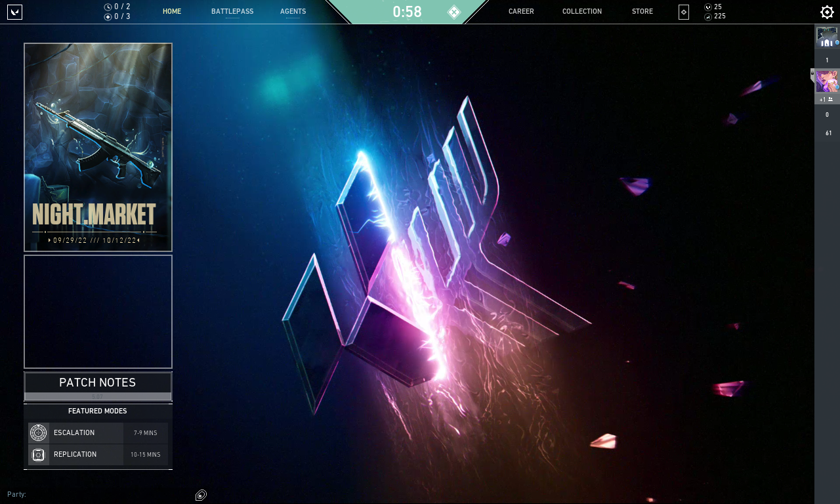The width and height of the screenshot is (840, 504).
Task: Click your player card avatar in the sidebar
Action: click(827, 37)
